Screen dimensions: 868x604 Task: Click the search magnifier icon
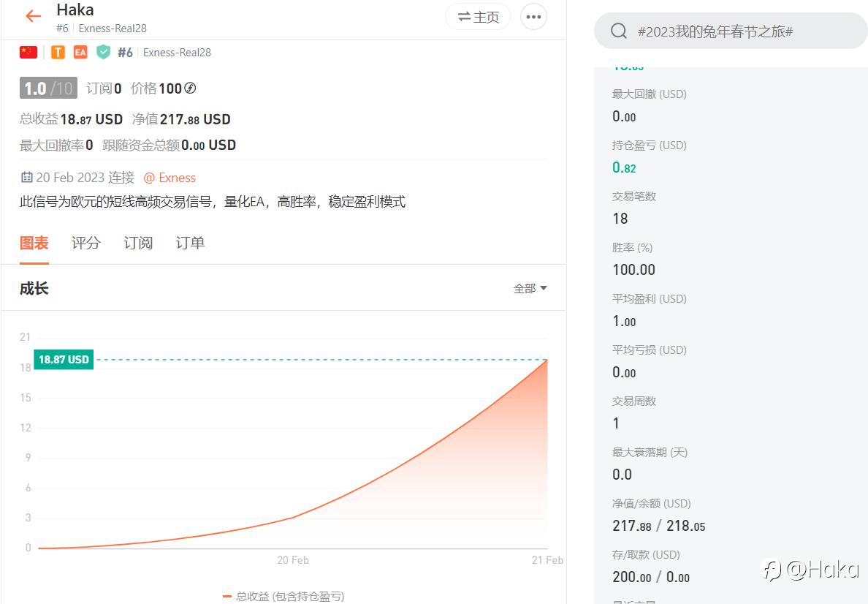tap(619, 31)
